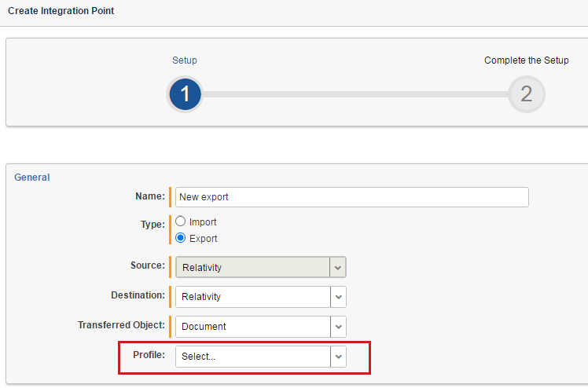The width and height of the screenshot is (588, 388).
Task: Click the Setup step label
Action: click(x=185, y=60)
